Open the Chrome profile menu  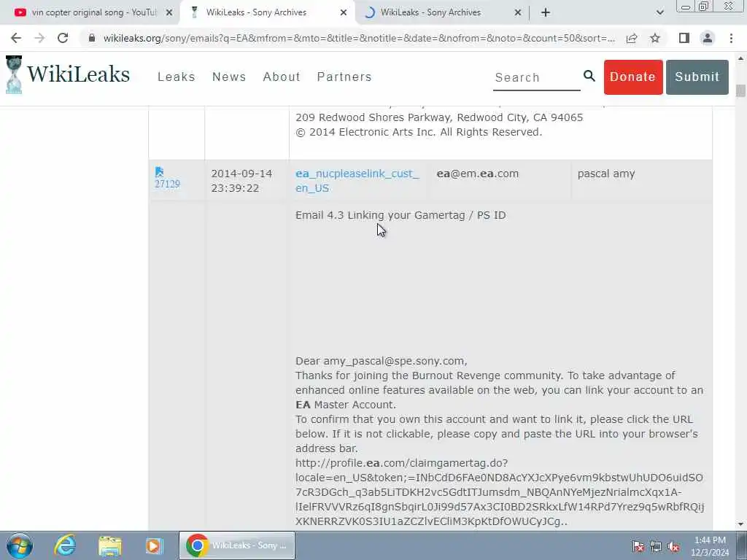(708, 38)
